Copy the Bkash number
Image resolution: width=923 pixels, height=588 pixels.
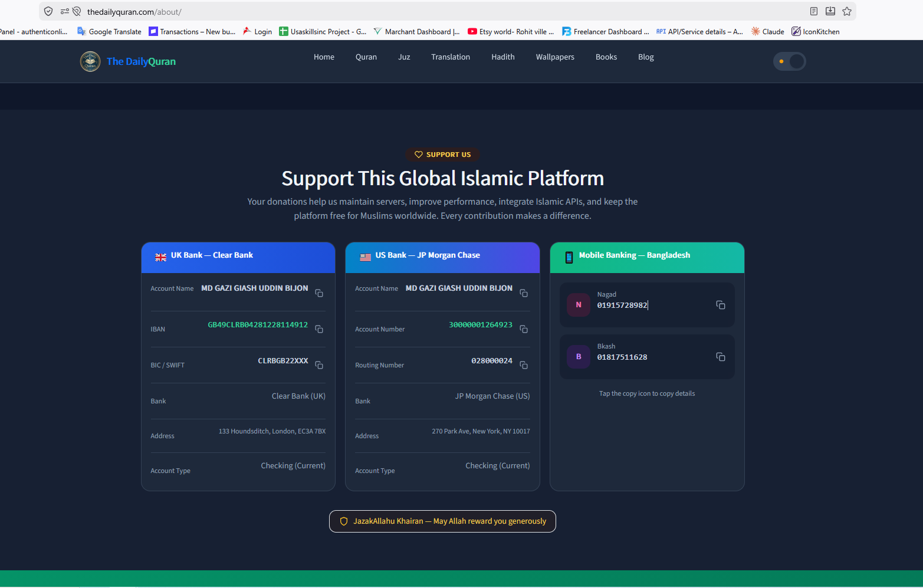(721, 357)
